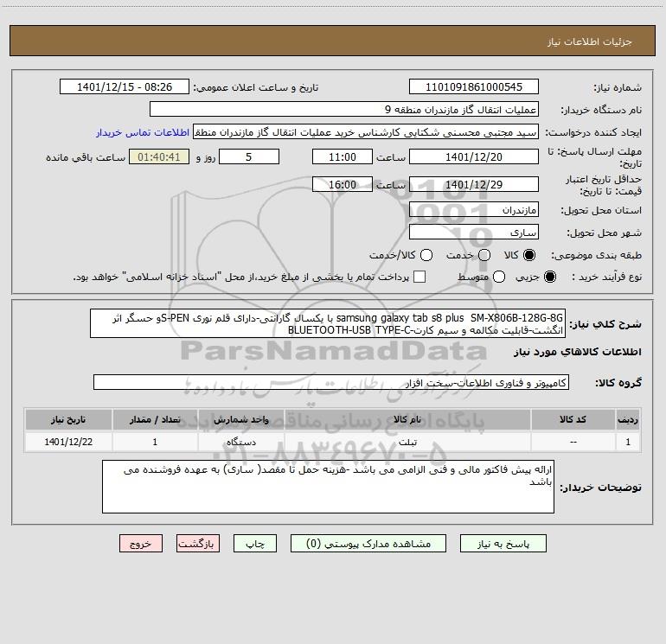Click the بازگشت back button
This screenshot has height=644, width=666.
pyautogui.click(x=198, y=544)
